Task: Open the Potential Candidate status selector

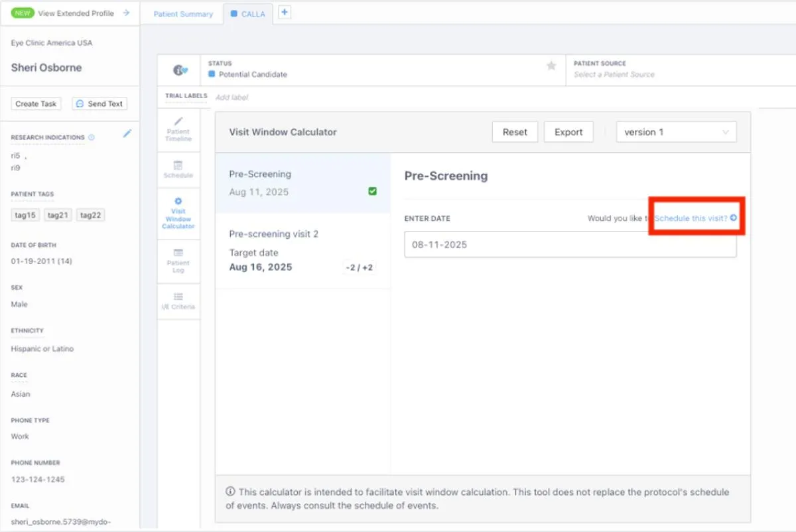Action: [253, 74]
